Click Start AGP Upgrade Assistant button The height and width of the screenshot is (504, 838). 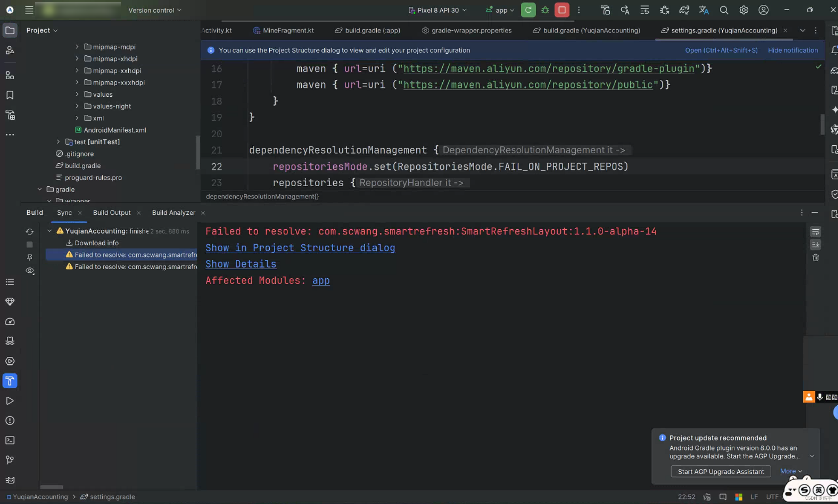tap(721, 472)
